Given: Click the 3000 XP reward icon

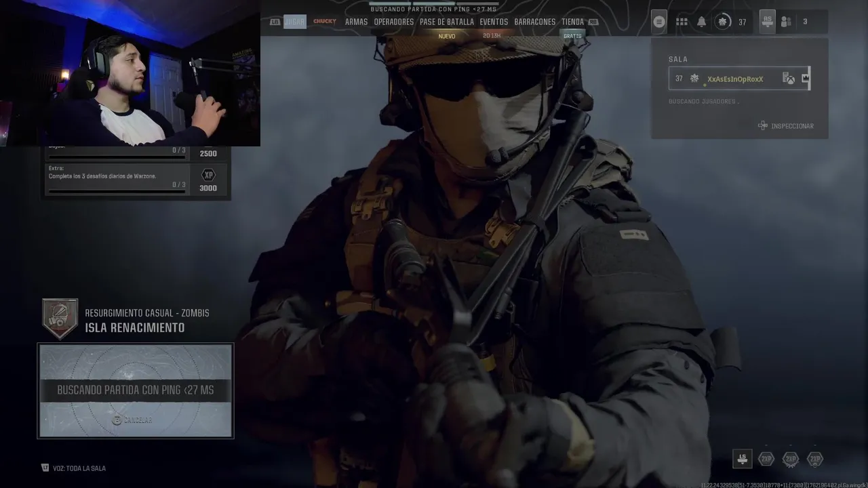Looking at the screenshot, I should (208, 175).
